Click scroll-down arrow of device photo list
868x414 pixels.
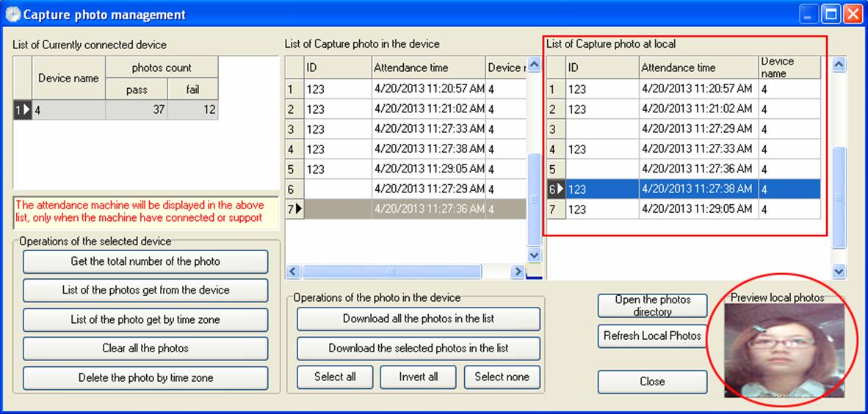534,255
